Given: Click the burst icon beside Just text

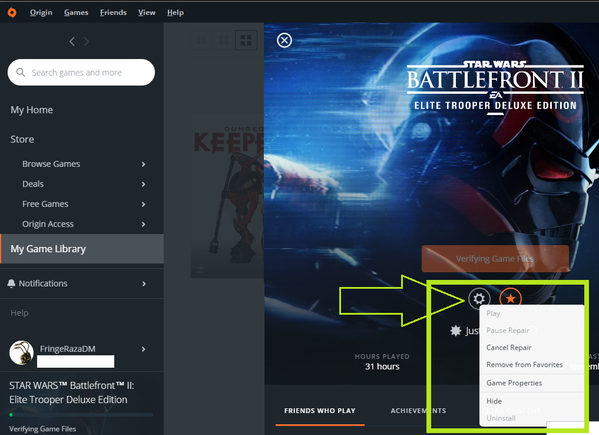Looking at the screenshot, I should 455,330.
